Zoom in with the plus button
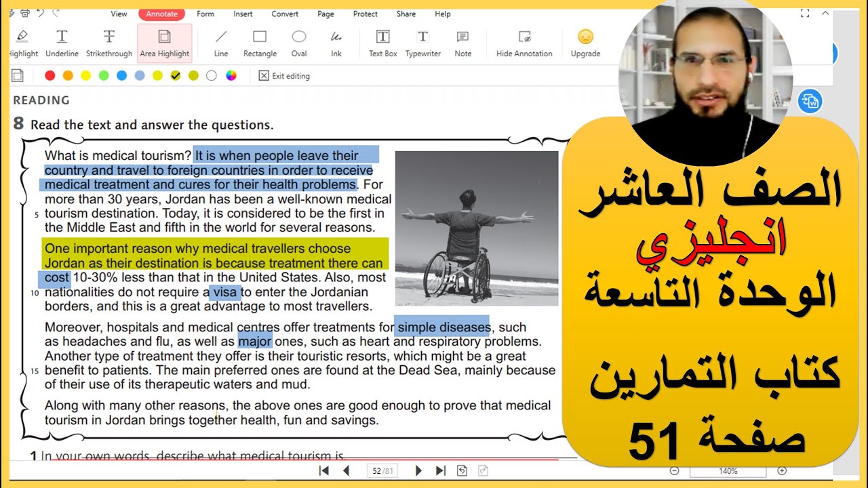The image size is (868, 488). pyautogui.click(x=782, y=470)
